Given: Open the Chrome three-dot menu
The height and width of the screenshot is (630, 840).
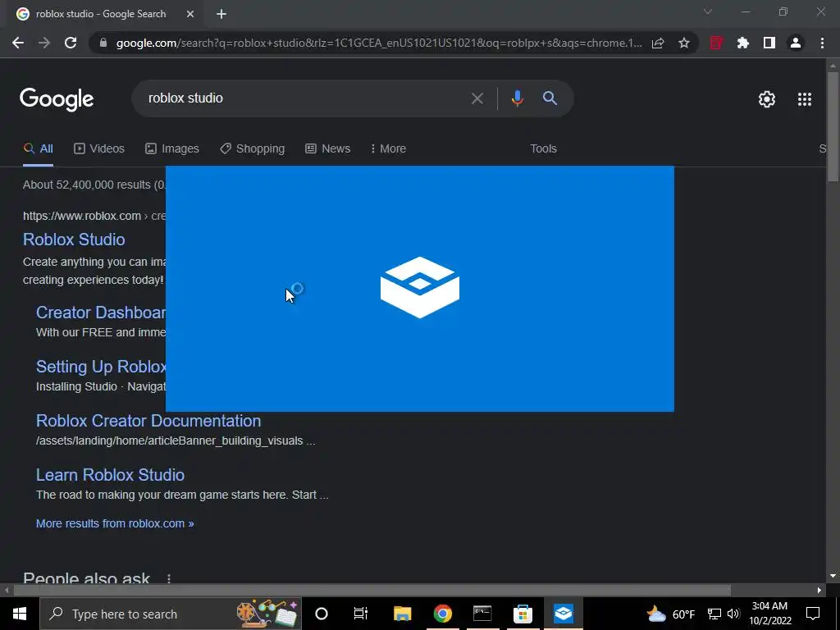Looking at the screenshot, I should [822, 43].
